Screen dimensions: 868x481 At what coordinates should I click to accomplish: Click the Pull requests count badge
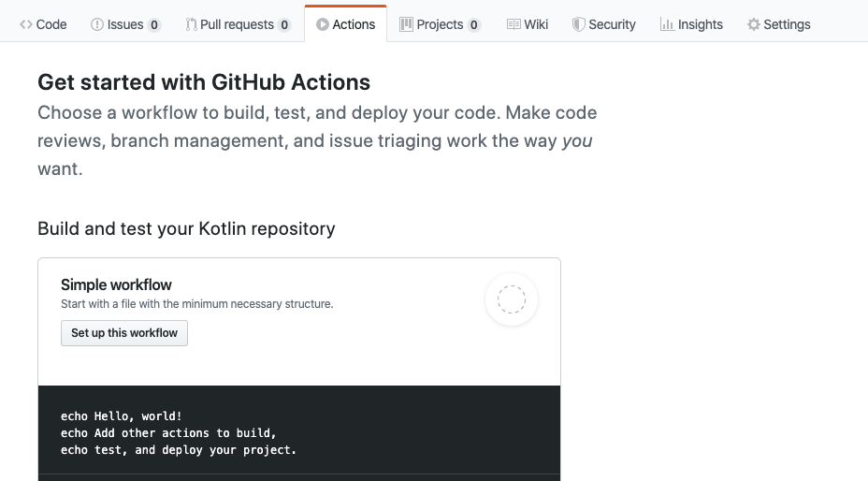(x=284, y=25)
